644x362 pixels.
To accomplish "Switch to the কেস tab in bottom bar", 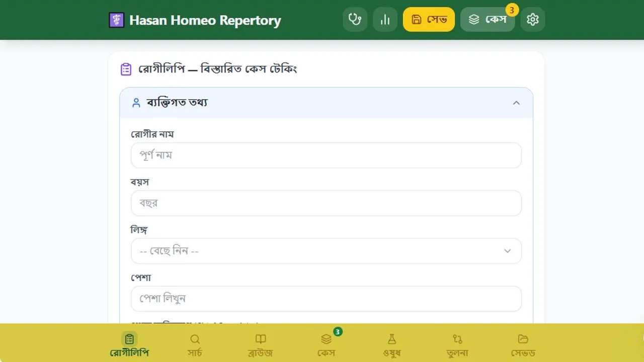I will point(326,344).
